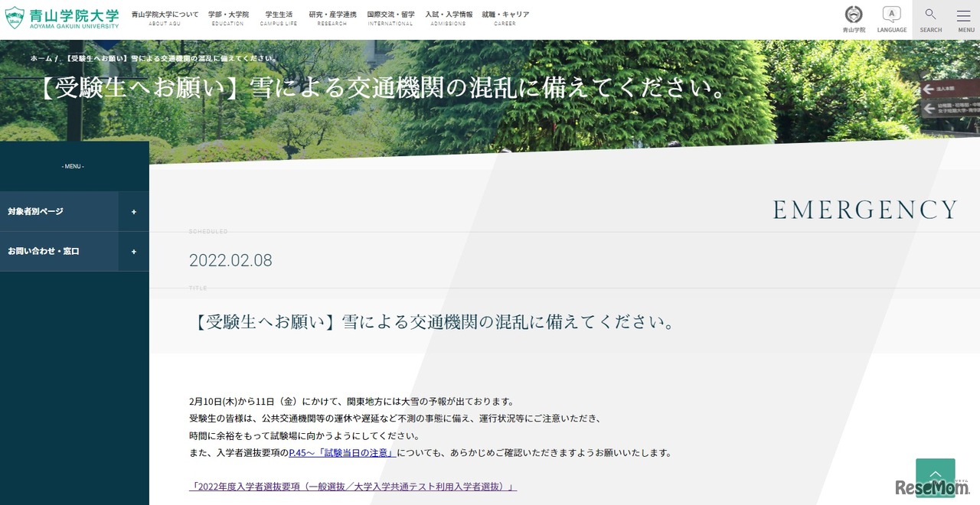
Task: Click the - MENU - sidebar label
Action: [73, 166]
